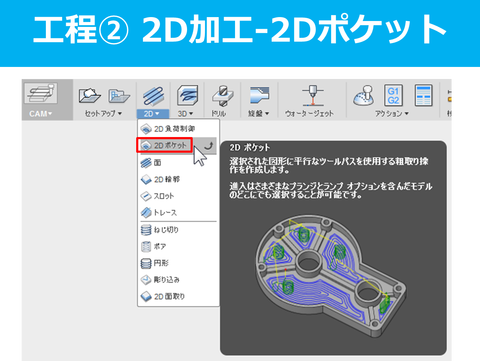Click the setup sheet icon
This screenshot has height=361, width=480.
(423, 95)
